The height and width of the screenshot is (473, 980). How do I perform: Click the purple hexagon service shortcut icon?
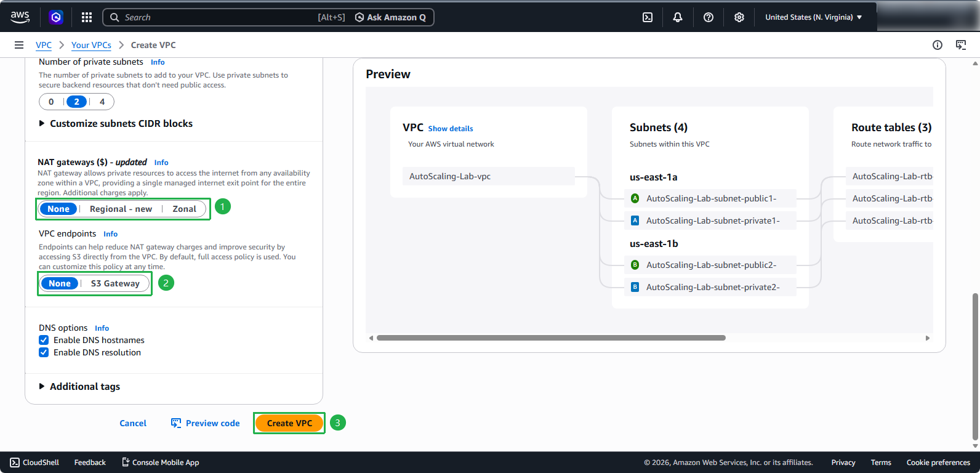[56, 17]
